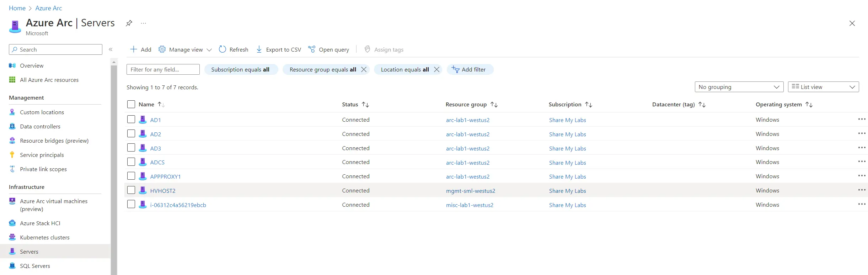Click the Refresh icon in toolbar

[x=223, y=49]
